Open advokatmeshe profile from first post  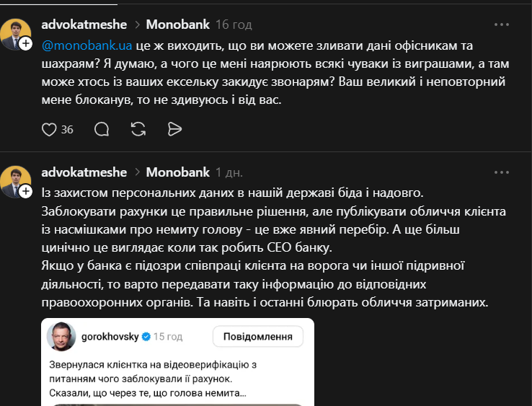[84, 25]
